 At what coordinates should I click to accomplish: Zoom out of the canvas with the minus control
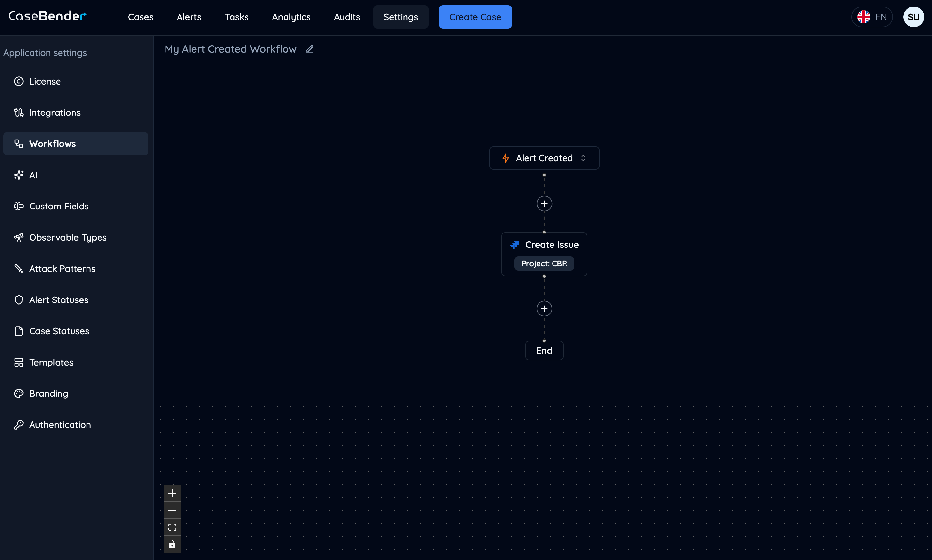point(172,510)
